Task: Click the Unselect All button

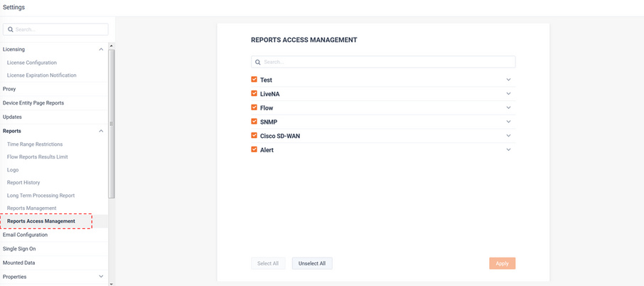Action: [312, 263]
